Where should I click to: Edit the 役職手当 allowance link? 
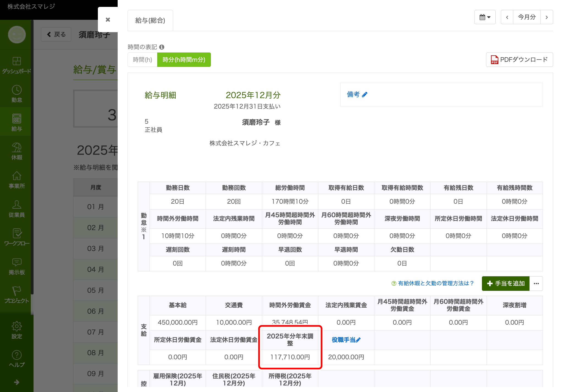coord(346,340)
